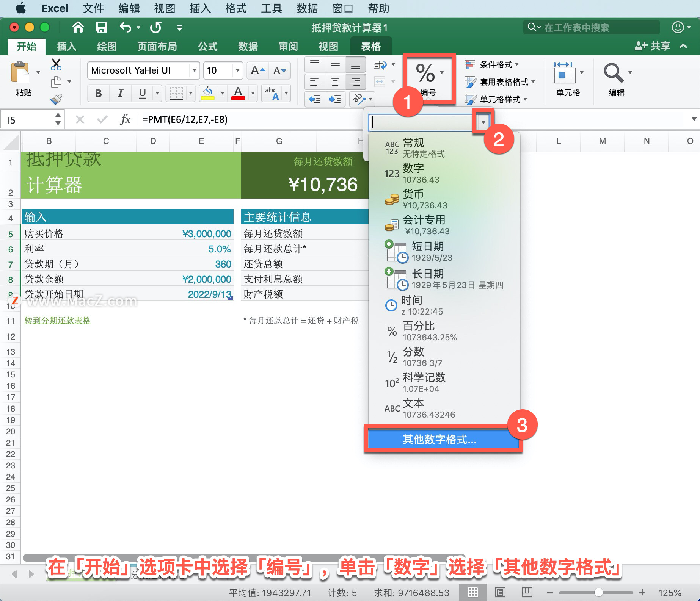This screenshot has width=700, height=601.
Task: Follow the 转到分期还款表格 link
Action: pos(58,320)
